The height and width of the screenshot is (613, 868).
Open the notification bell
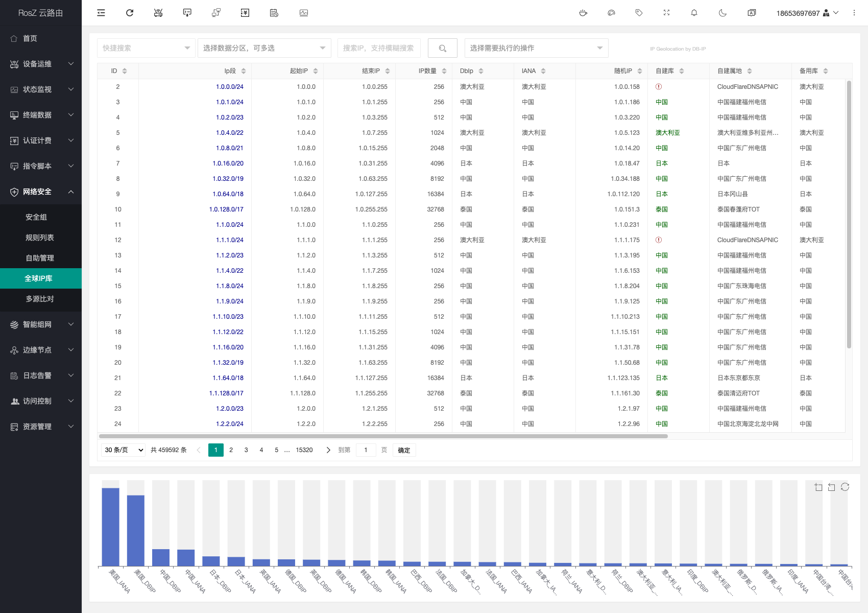[x=694, y=13]
